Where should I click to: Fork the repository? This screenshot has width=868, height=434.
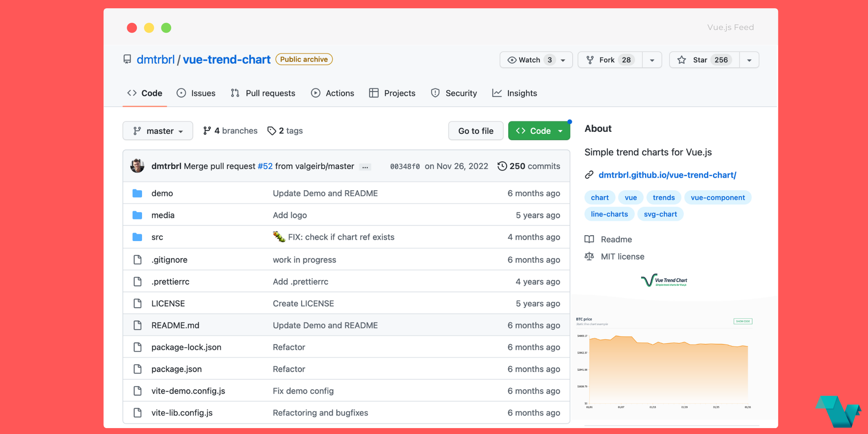[607, 60]
